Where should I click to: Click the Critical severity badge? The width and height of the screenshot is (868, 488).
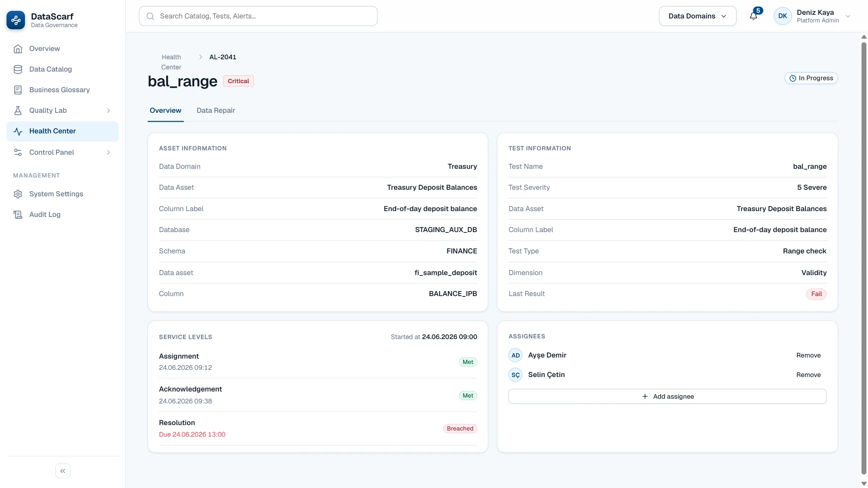238,81
